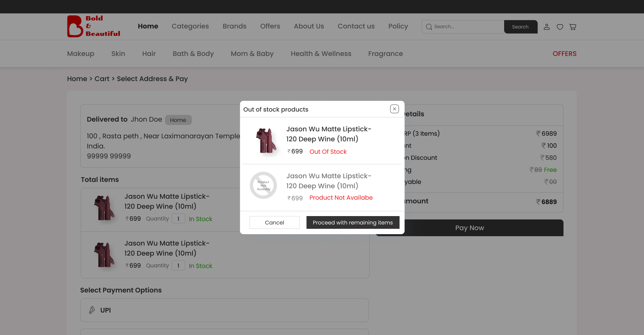Open the Categories nav item
This screenshot has height=335, width=644.
click(190, 26)
